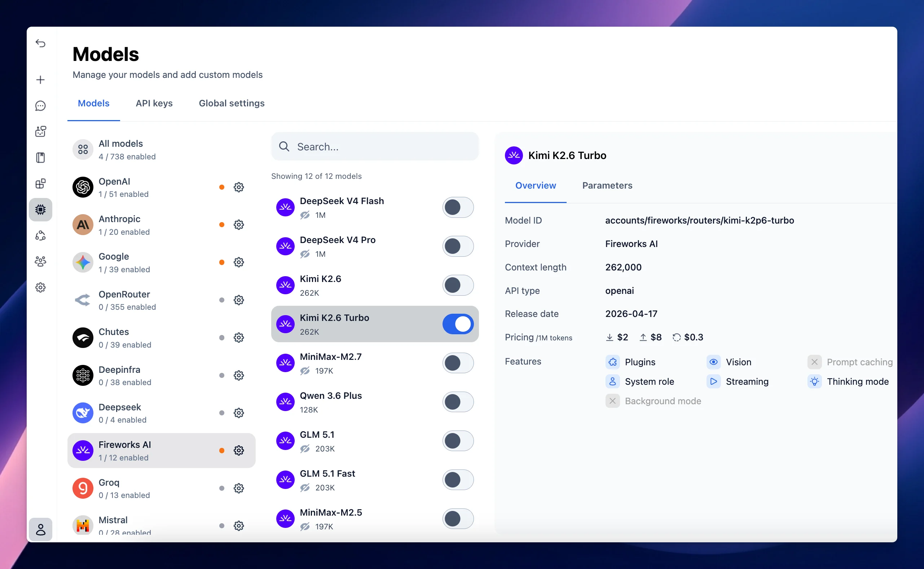Click the back arrow icon in the sidebar
The height and width of the screenshot is (569, 924).
coord(41,43)
